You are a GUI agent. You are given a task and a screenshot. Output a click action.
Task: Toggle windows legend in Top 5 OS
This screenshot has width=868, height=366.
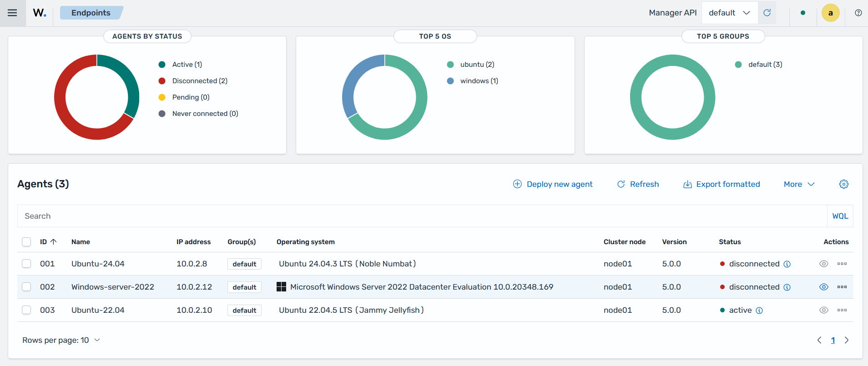(473, 81)
